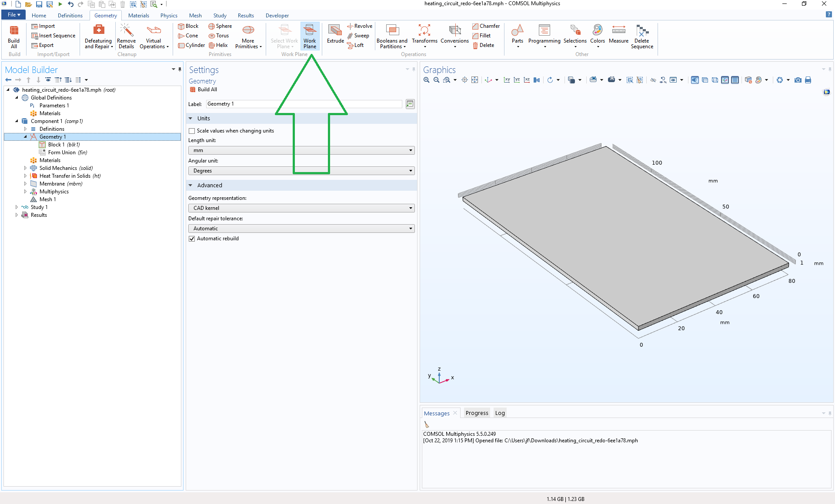Enable Scale values when changing units

pyautogui.click(x=192, y=131)
